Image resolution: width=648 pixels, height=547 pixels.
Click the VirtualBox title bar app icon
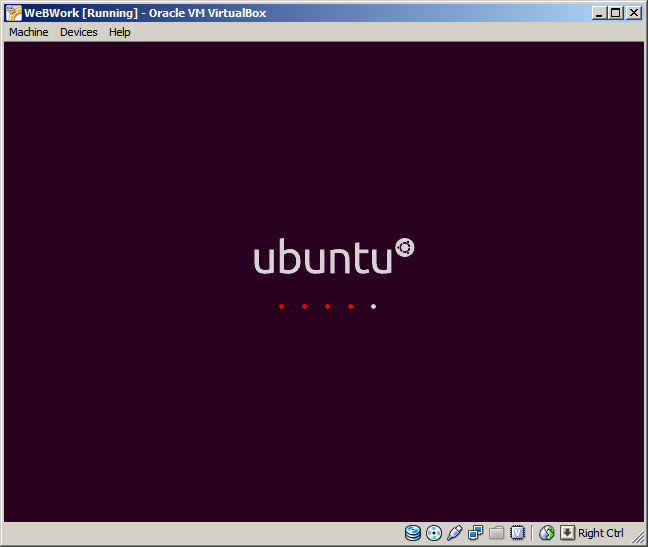point(13,13)
